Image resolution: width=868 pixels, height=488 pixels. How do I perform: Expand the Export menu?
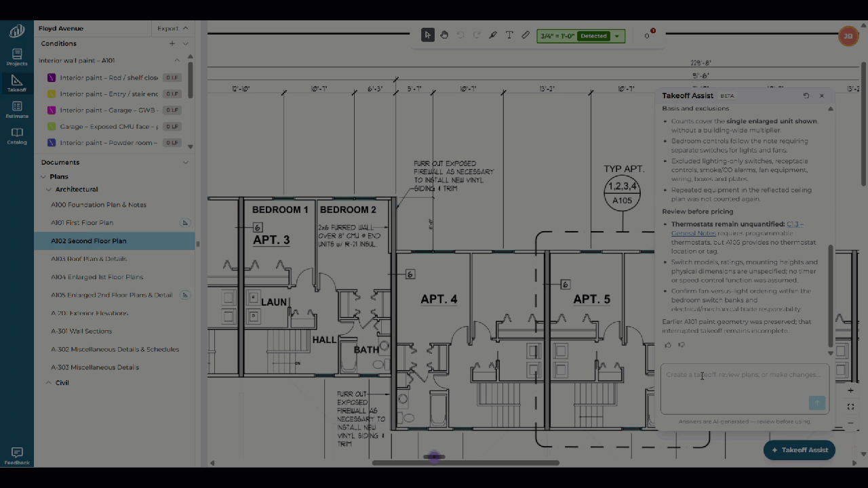pos(173,28)
